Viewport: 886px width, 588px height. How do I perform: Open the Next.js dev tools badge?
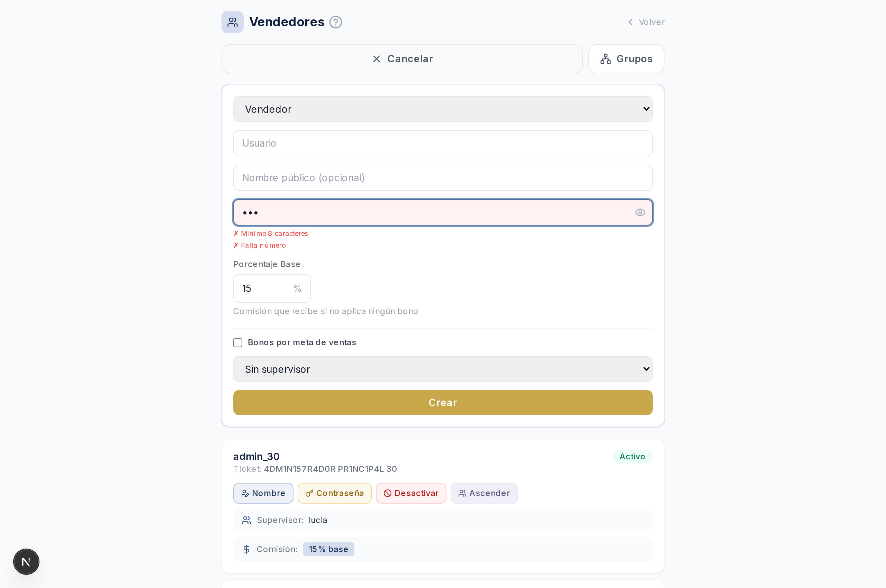26,561
